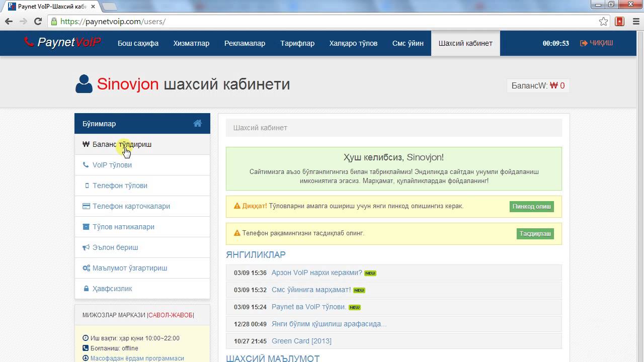
Task: Click the ЧИҚИШ logout button
Action: point(597,43)
